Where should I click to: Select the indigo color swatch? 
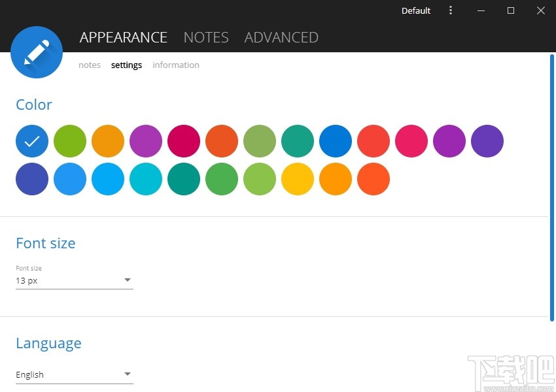[x=32, y=179]
